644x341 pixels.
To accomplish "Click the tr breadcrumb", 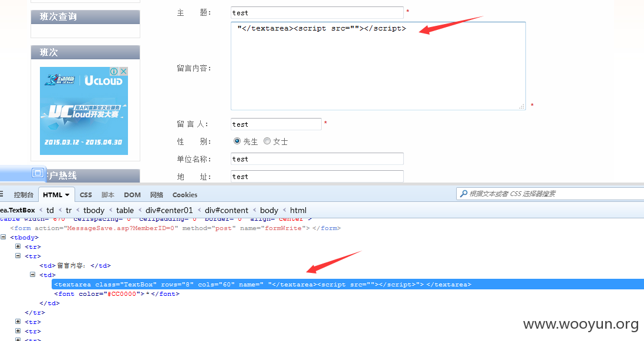I will [x=69, y=210].
